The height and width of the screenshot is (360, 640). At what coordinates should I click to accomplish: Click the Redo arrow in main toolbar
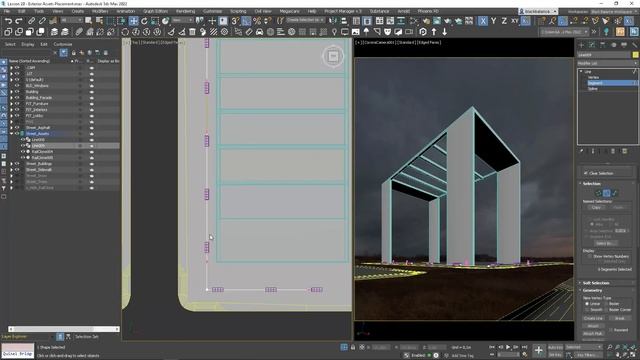[x=19, y=21]
